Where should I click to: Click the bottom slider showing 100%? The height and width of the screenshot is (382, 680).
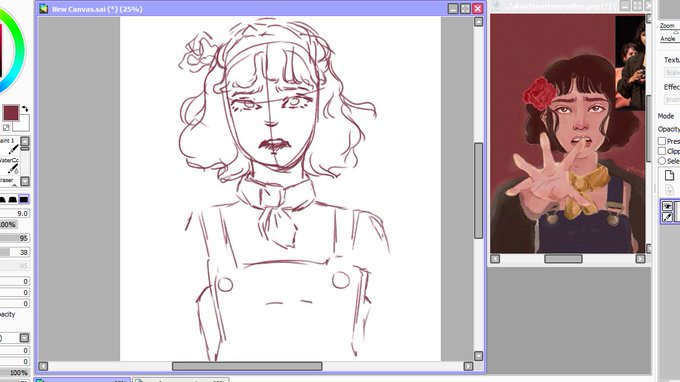15,372
